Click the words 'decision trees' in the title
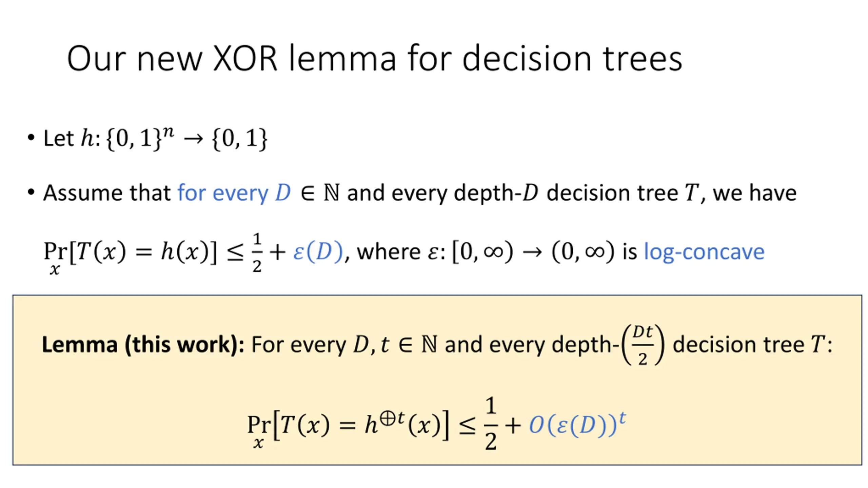Screen dimensions: 868x488 [572, 58]
